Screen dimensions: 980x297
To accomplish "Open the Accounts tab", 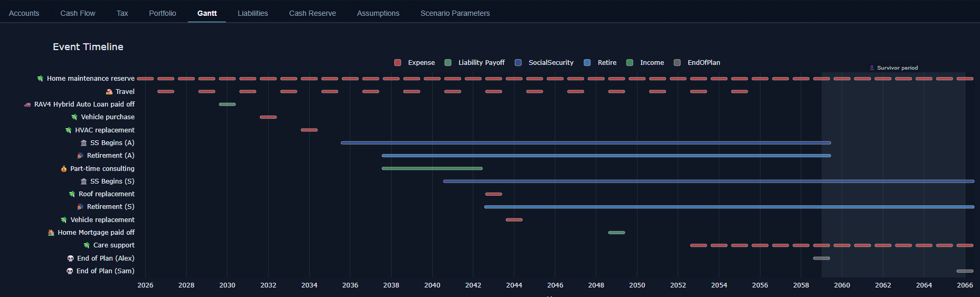I will click(x=24, y=13).
